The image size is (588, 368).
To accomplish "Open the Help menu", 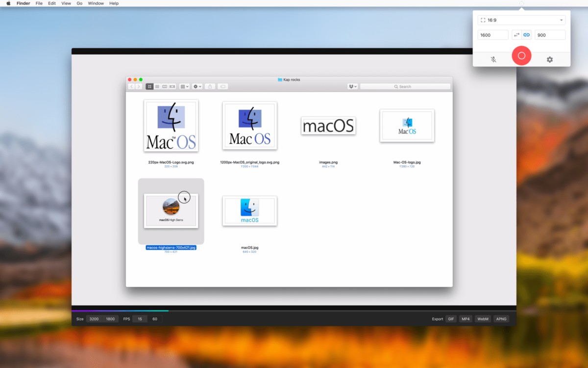I will click(114, 3).
